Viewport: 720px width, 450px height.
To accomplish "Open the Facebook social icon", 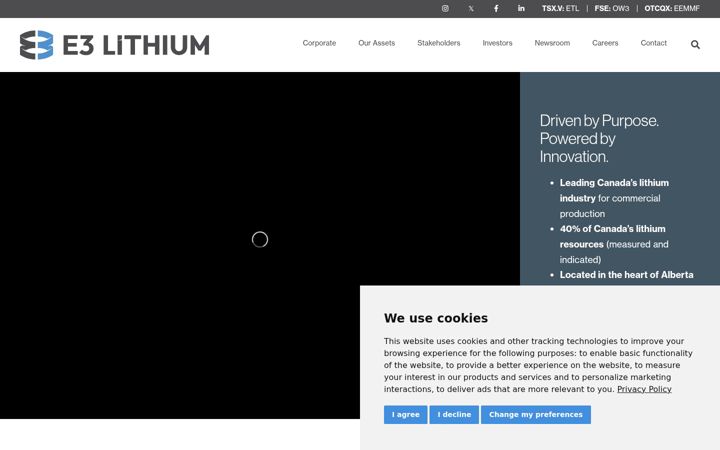I will pyautogui.click(x=496, y=8).
